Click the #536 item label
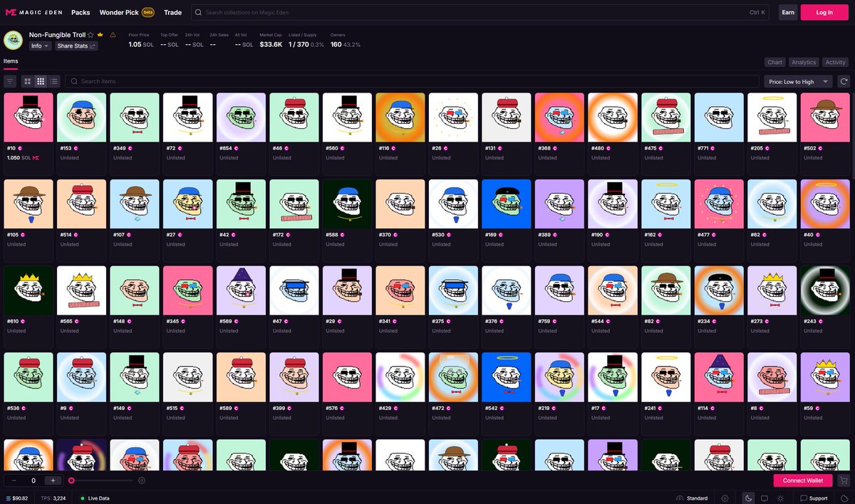The image size is (855, 504). [x=12, y=409]
